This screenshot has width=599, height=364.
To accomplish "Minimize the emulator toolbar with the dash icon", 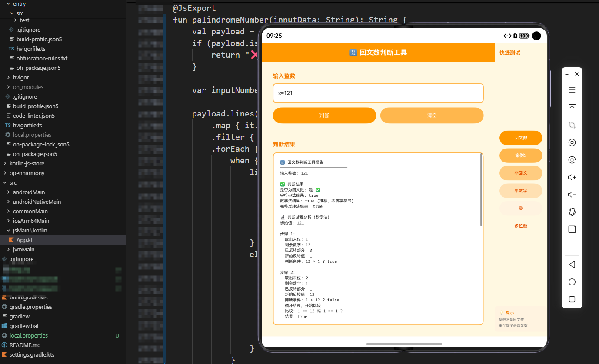I will [x=567, y=74].
